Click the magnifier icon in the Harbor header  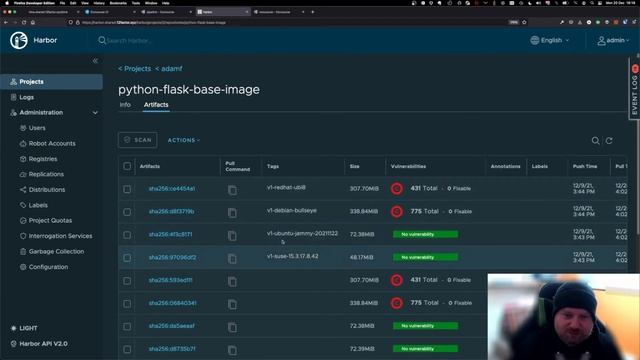click(102, 40)
